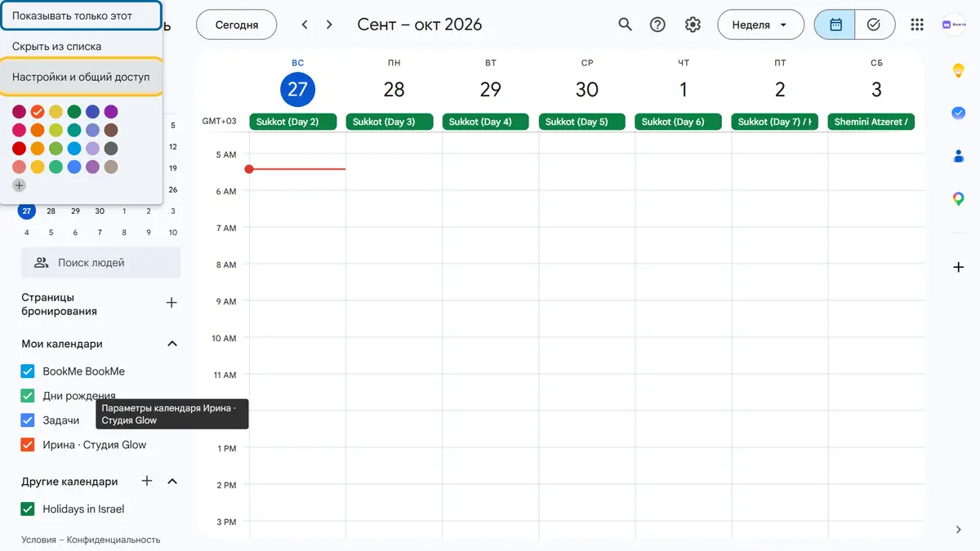Toggle the Дни рождения calendar checkbox
Image resolution: width=980 pixels, height=551 pixels.
(27, 396)
